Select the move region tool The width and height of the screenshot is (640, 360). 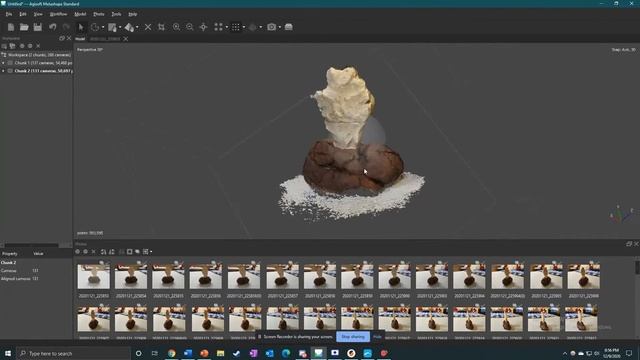coord(112,27)
